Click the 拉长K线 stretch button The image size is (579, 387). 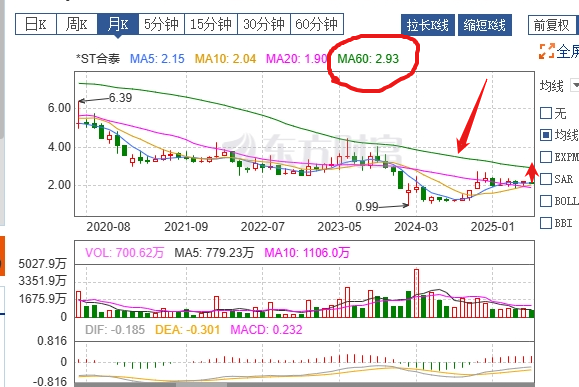pos(428,25)
